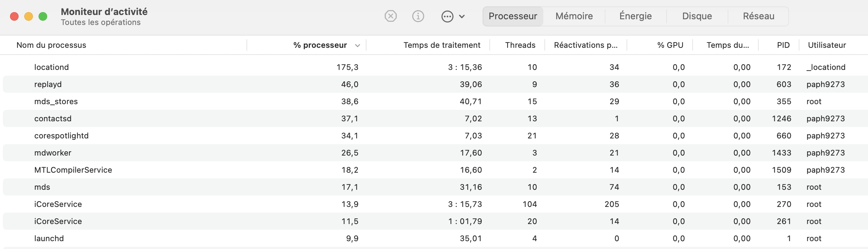Toggle sort arrow on % processeur column
Viewport: 868px width, 249px height.
pyautogui.click(x=357, y=45)
